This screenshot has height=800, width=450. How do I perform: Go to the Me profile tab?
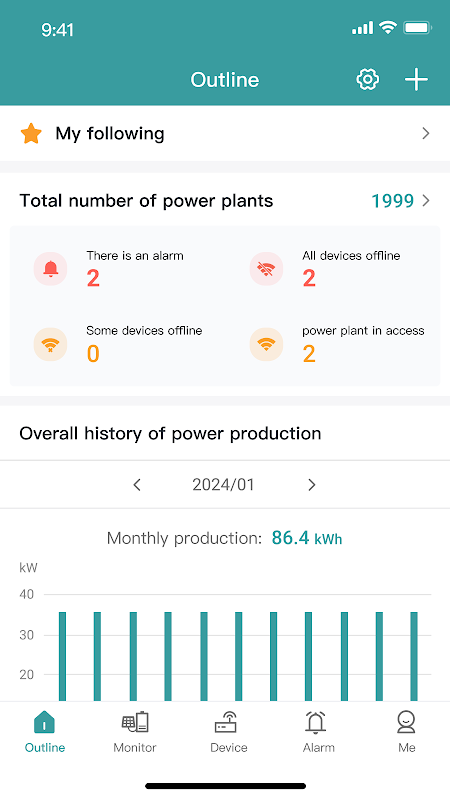406,732
